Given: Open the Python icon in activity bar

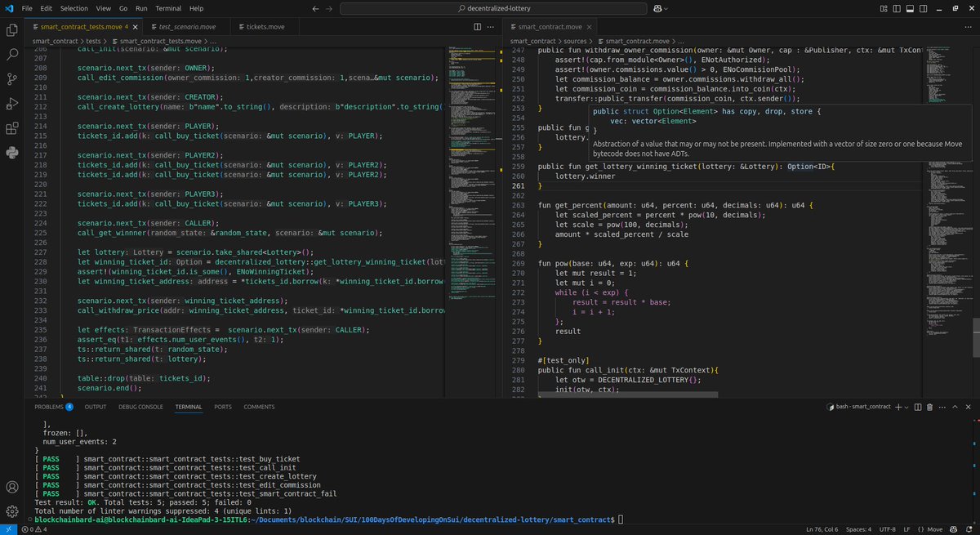Looking at the screenshot, I should [12, 153].
